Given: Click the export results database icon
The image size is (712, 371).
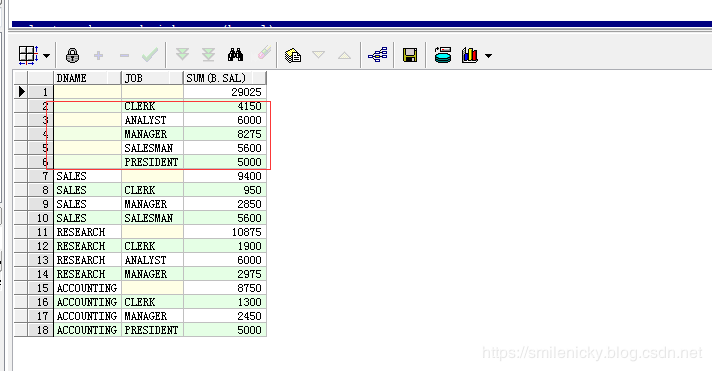Looking at the screenshot, I should [443, 55].
